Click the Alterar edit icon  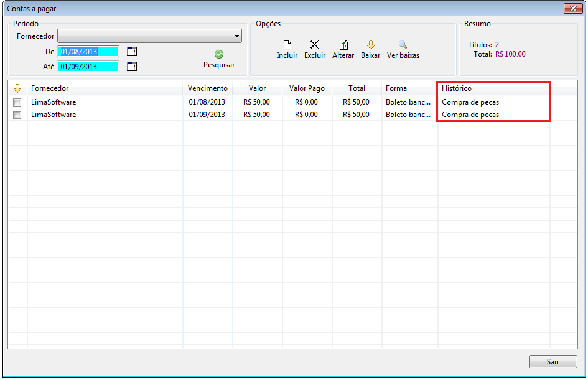(343, 45)
